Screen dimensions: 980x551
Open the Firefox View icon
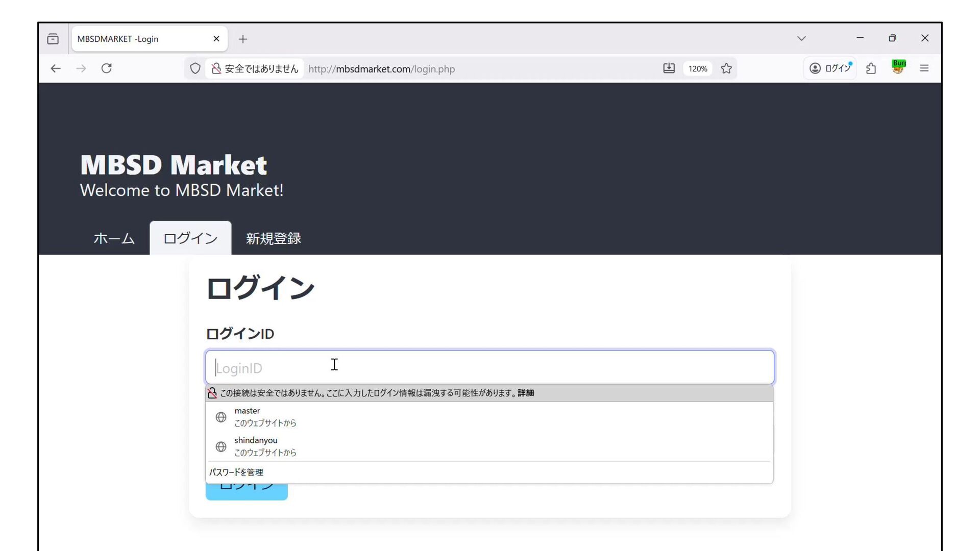(x=53, y=39)
